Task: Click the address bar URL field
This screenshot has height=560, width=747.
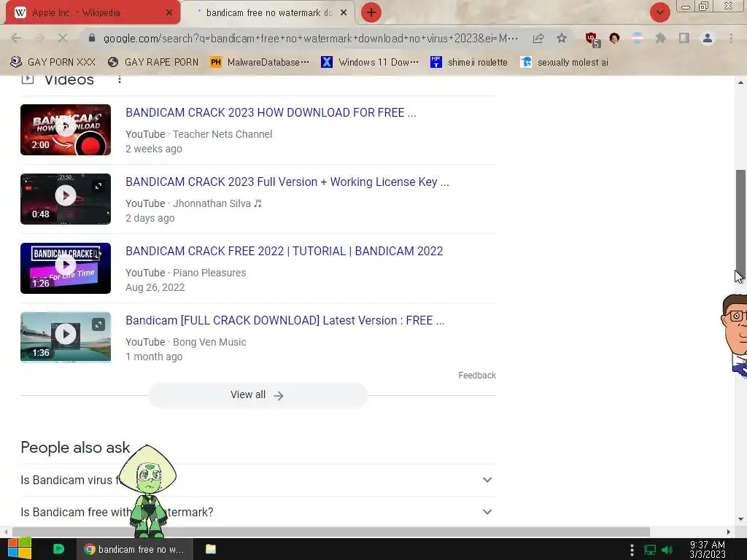Action: click(x=309, y=38)
